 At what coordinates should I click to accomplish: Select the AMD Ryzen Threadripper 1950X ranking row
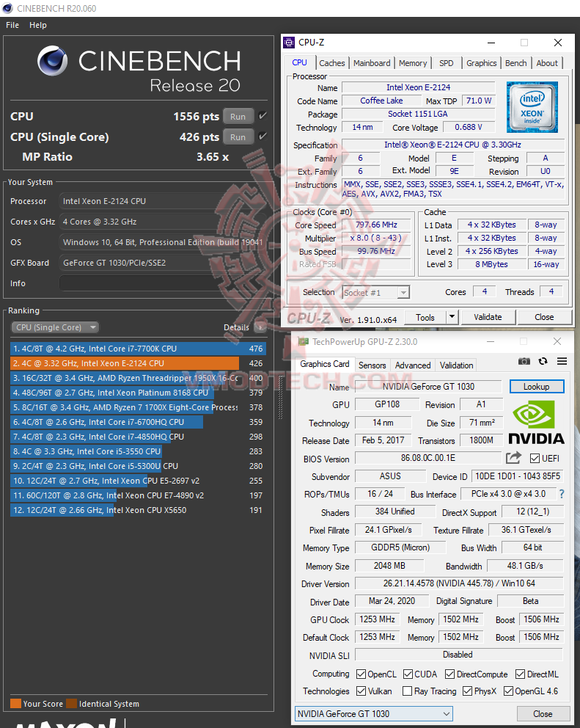139,378
